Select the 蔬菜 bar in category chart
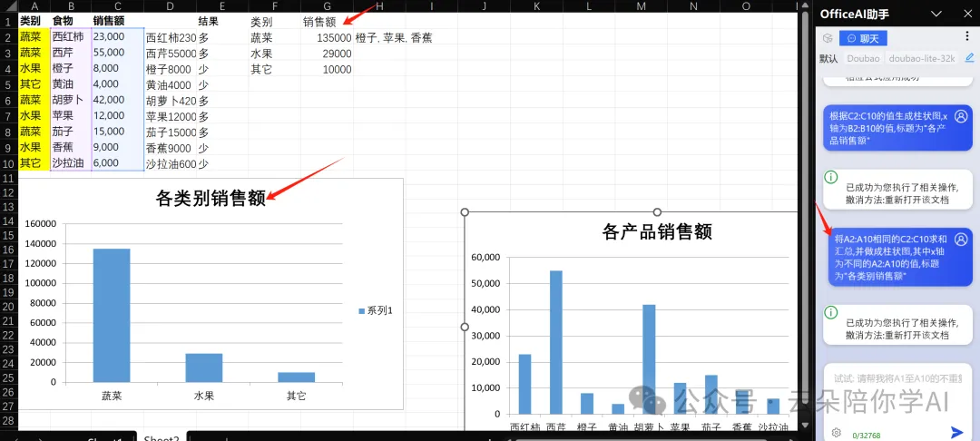Viewport: 980px width, 441px height. click(x=112, y=316)
